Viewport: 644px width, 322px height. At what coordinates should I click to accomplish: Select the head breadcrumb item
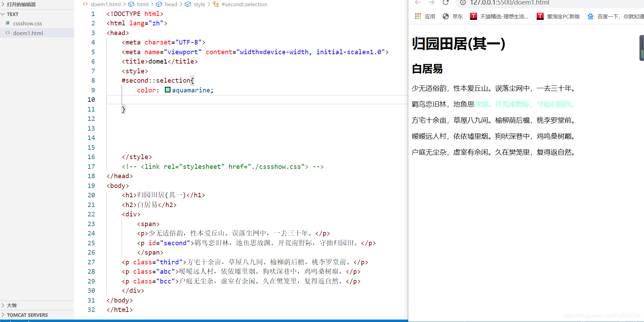(171, 4)
